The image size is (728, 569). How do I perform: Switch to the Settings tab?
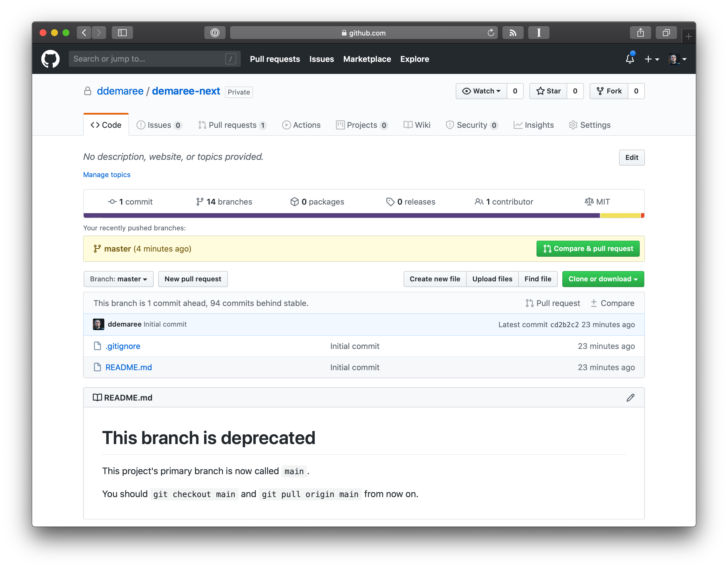590,125
